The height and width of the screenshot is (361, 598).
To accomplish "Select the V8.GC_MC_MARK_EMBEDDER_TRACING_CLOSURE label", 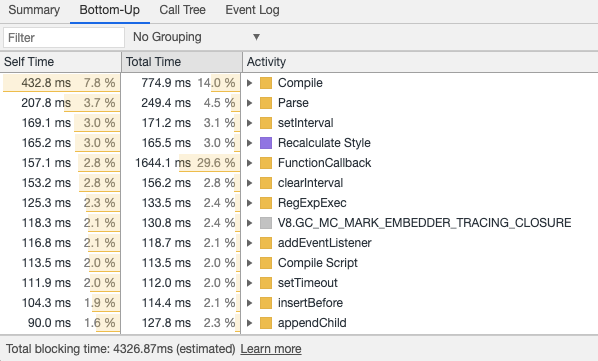I will (x=424, y=223).
